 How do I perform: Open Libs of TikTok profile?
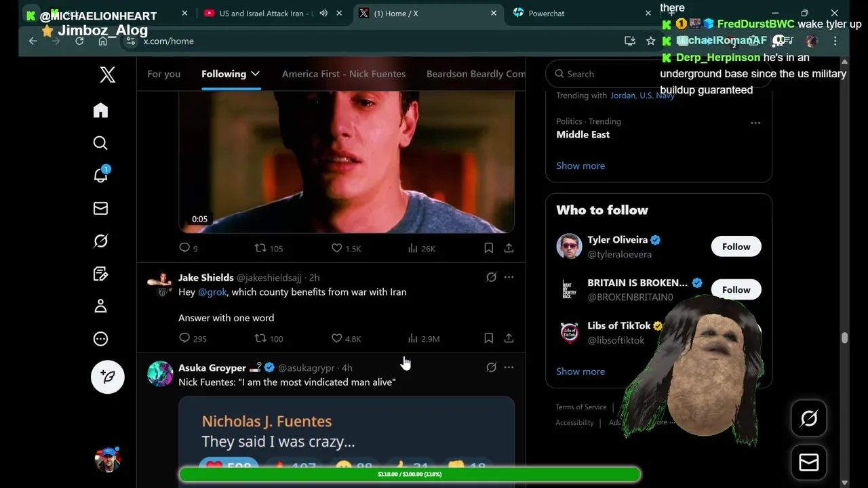[618, 326]
